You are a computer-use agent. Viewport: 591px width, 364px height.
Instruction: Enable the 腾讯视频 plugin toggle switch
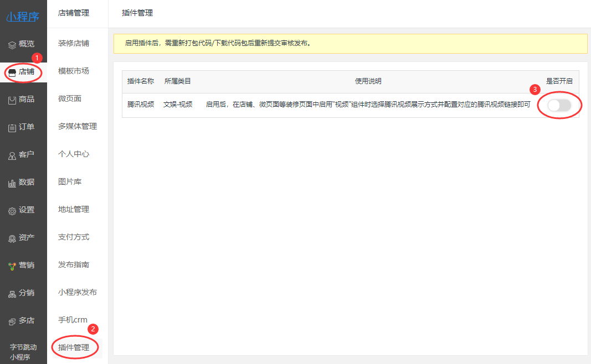click(559, 105)
